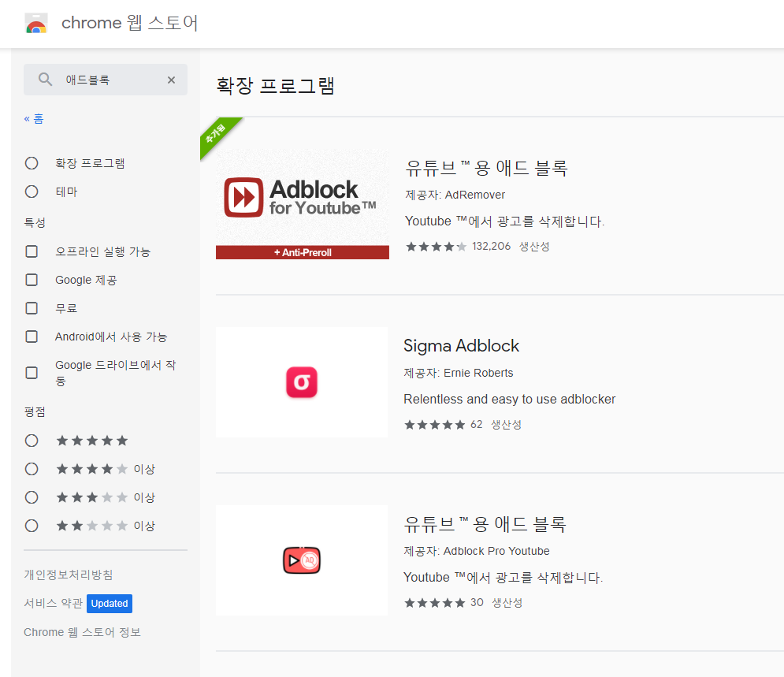Clear the 애드블록 search text
This screenshot has width=784, height=677.
point(171,80)
